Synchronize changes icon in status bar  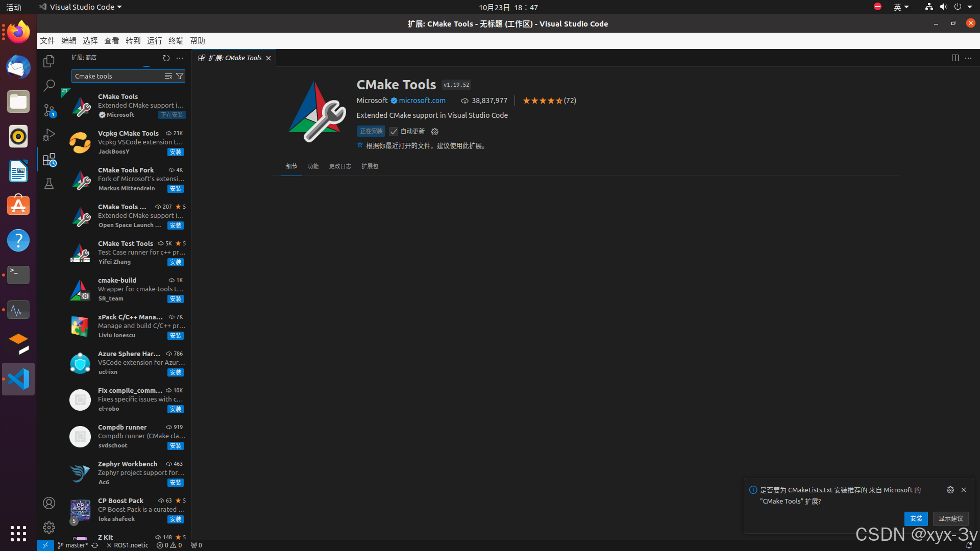[95, 545]
